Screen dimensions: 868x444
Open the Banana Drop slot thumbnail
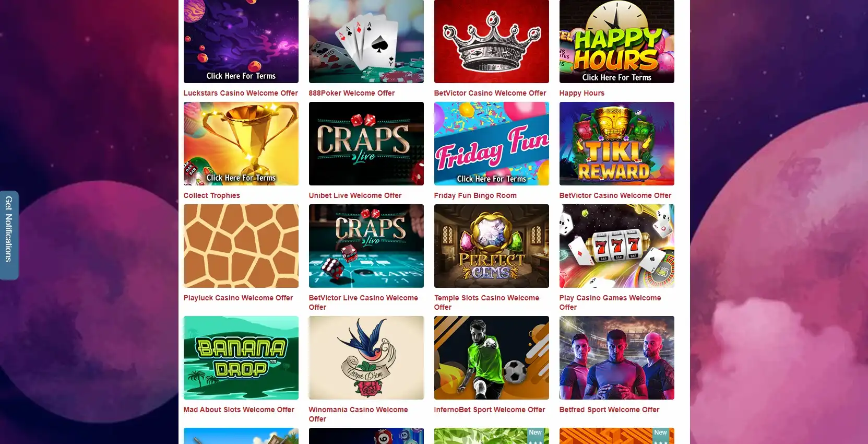241,358
